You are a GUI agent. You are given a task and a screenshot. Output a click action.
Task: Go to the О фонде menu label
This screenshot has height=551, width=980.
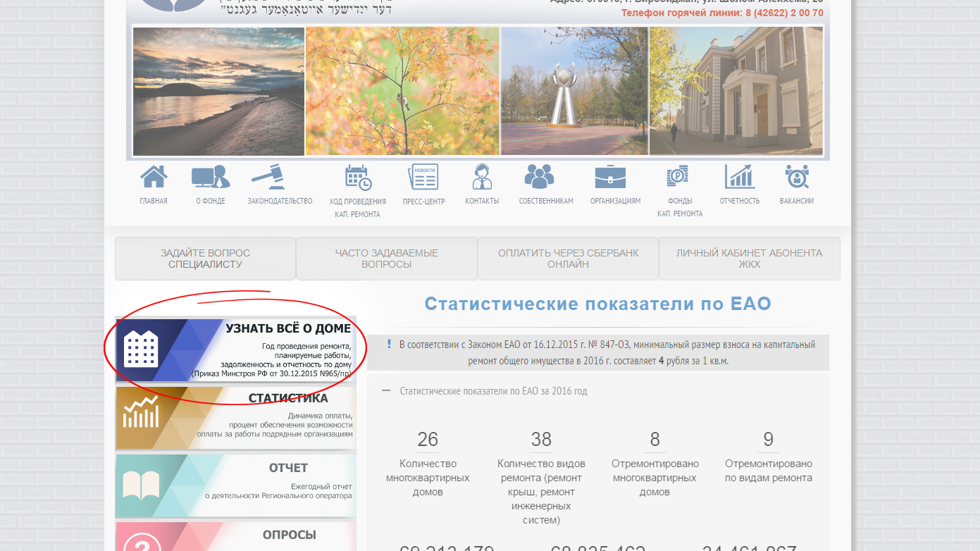pyautogui.click(x=211, y=201)
